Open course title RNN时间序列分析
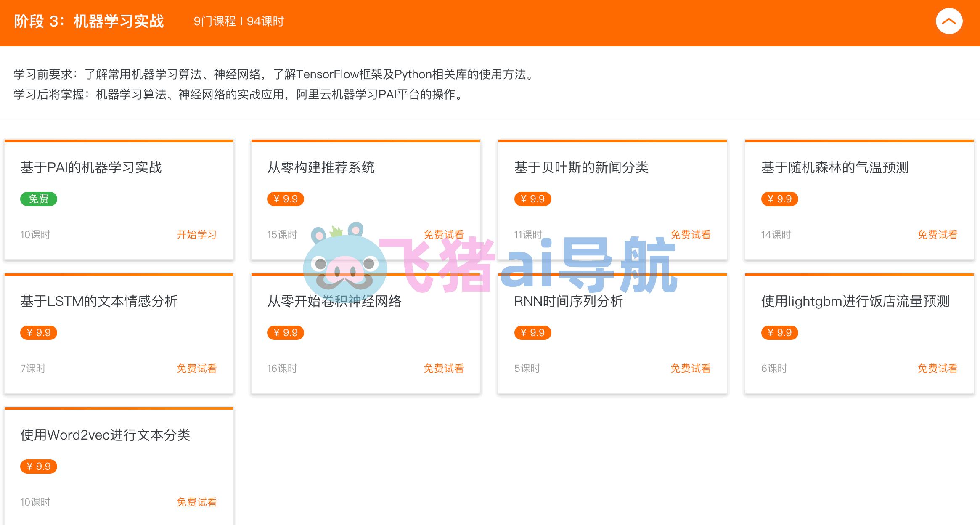Image resolution: width=980 pixels, height=525 pixels. coord(568,301)
